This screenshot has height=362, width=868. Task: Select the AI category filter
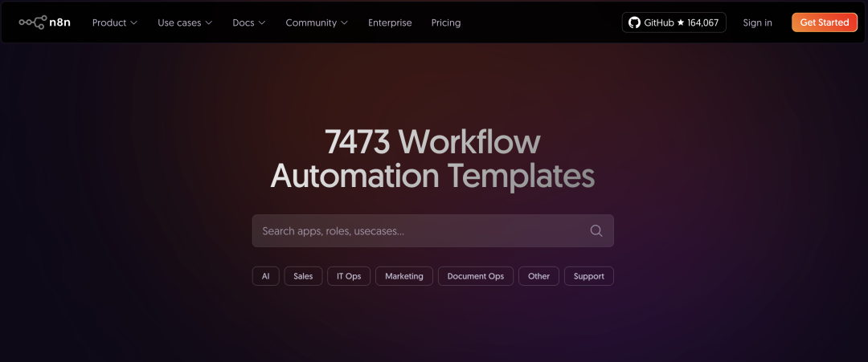(x=265, y=276)
